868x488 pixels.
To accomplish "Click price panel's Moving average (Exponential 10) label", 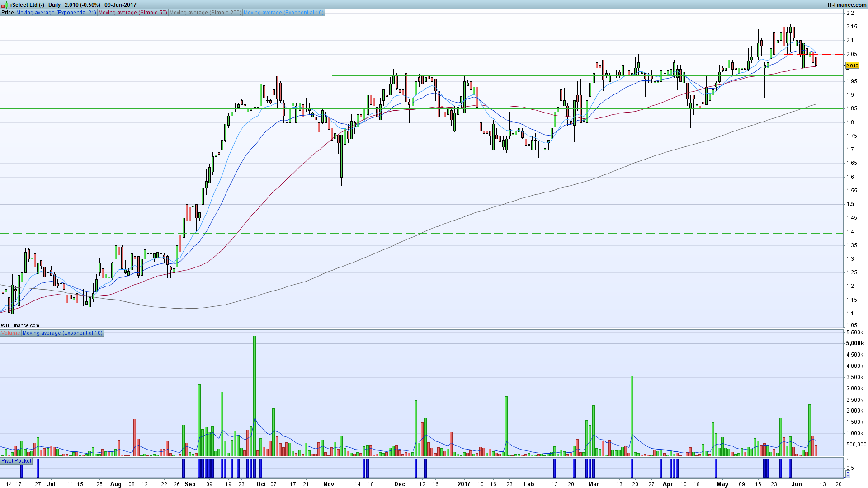I will [283, 13].
